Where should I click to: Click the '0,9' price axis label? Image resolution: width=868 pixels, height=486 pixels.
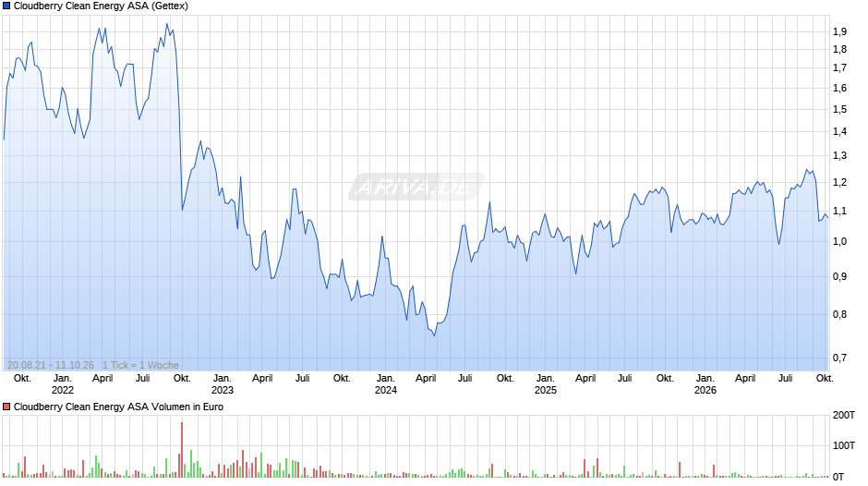coord(839,276)
